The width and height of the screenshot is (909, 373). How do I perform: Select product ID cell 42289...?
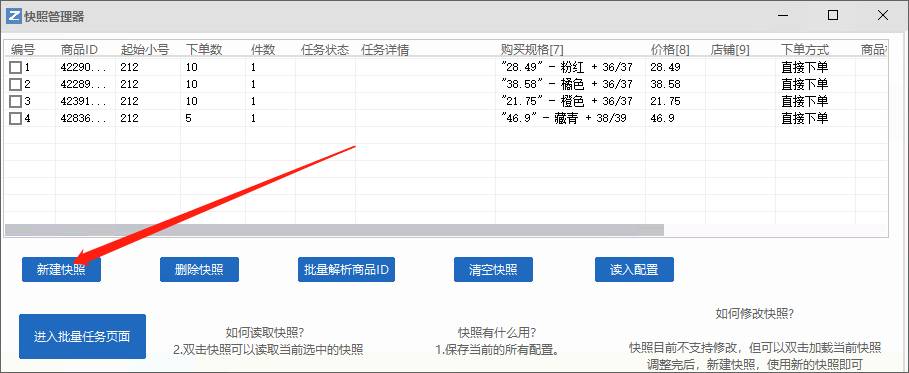pos(84,85)
